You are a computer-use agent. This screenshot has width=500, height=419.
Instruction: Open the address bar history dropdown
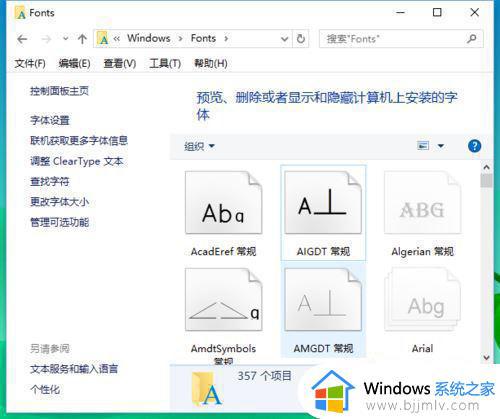click(x=284, y=39)
